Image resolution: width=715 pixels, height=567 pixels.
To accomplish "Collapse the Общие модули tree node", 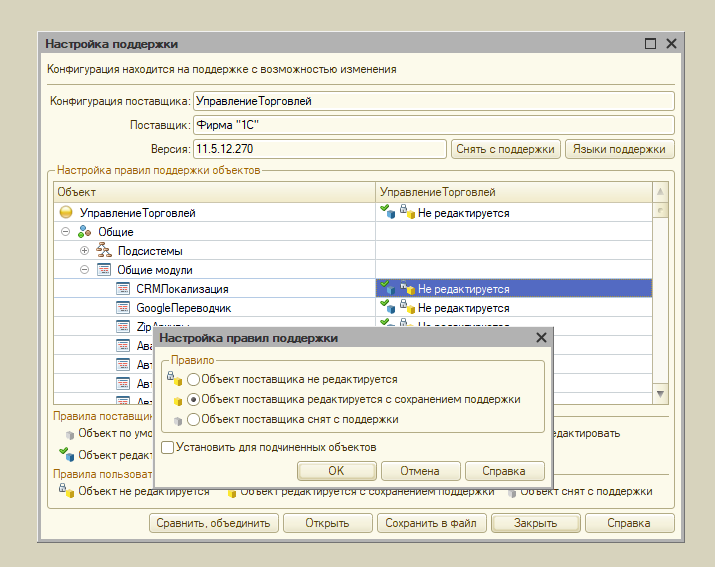I will (x=85, y=270).
